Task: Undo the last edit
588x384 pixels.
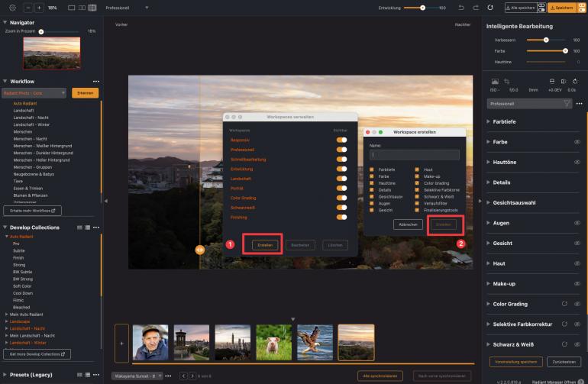Action: pyautogui.click(x=461, y=8)
